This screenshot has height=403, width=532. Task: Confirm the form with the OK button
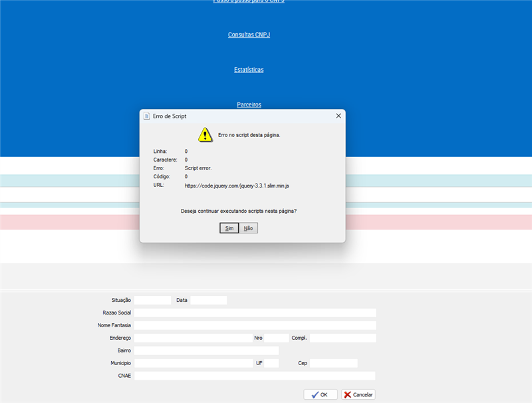321,394
